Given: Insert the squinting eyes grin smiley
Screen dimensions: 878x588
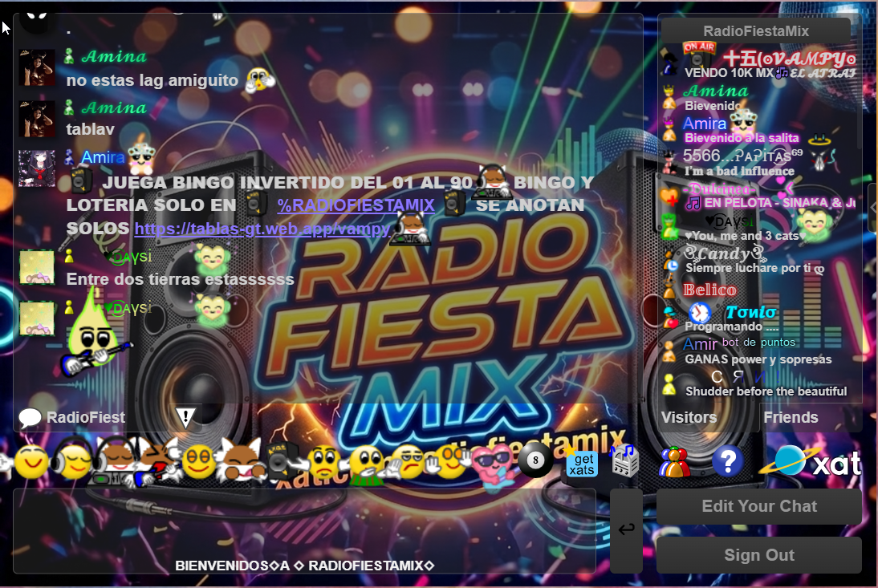Looking at the screenshot, I should coord(199,461).
